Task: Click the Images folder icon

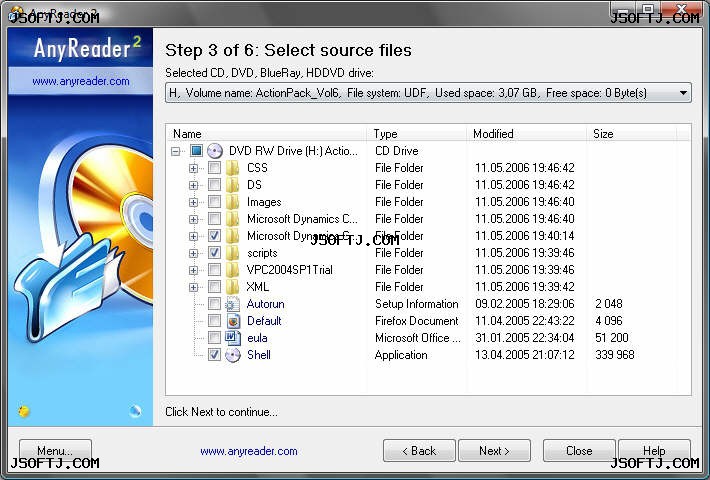Action: pos(233,202)
